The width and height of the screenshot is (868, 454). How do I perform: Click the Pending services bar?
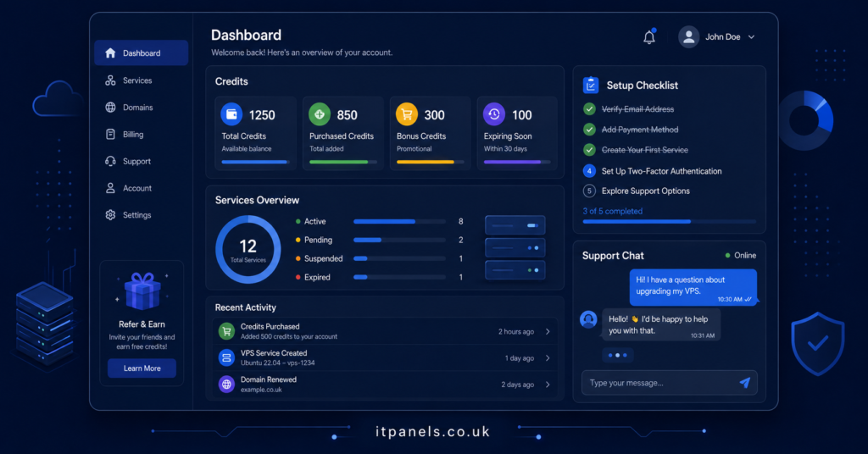point(399,240)
